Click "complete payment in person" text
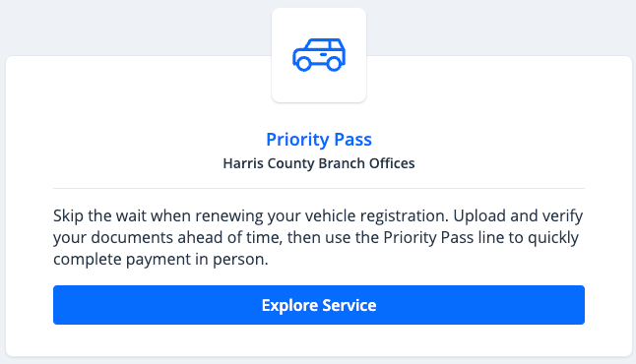 coord(160,260)
